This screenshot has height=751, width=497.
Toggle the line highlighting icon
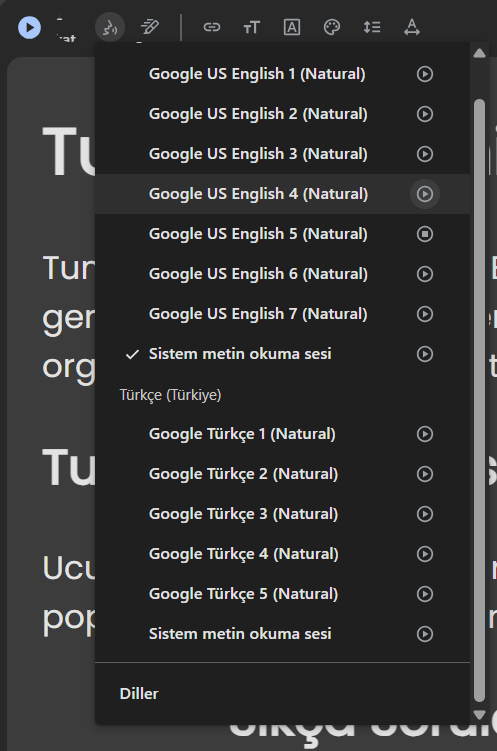point(150,27)
